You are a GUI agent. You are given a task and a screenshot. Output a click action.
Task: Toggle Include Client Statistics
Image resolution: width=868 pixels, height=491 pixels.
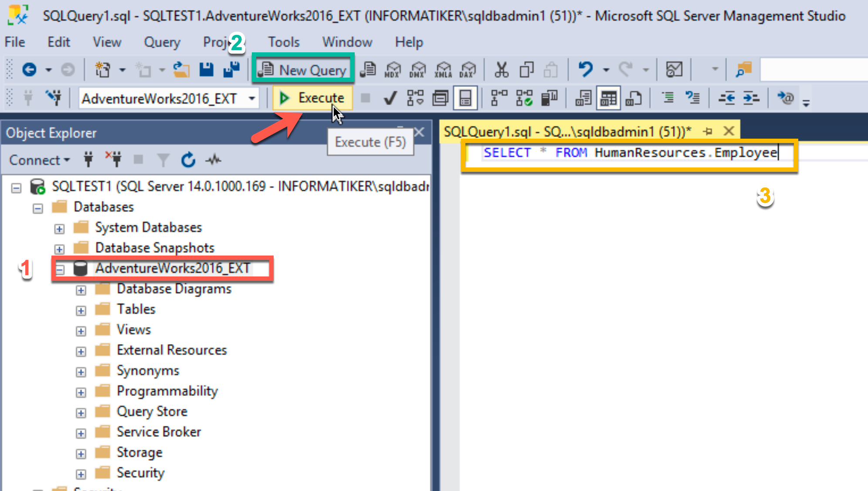(549, 98)
